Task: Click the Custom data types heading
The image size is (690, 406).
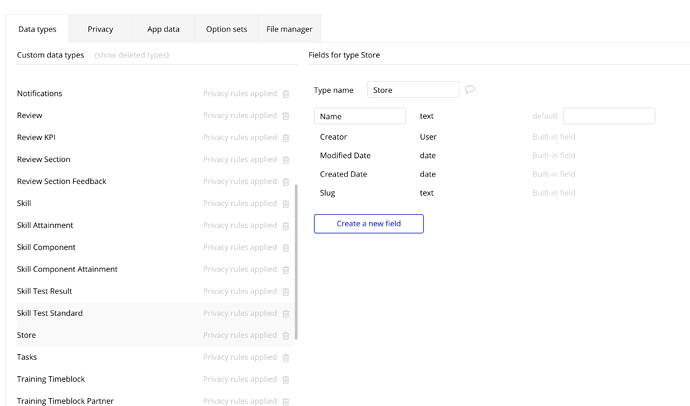Action: [50, 55]
